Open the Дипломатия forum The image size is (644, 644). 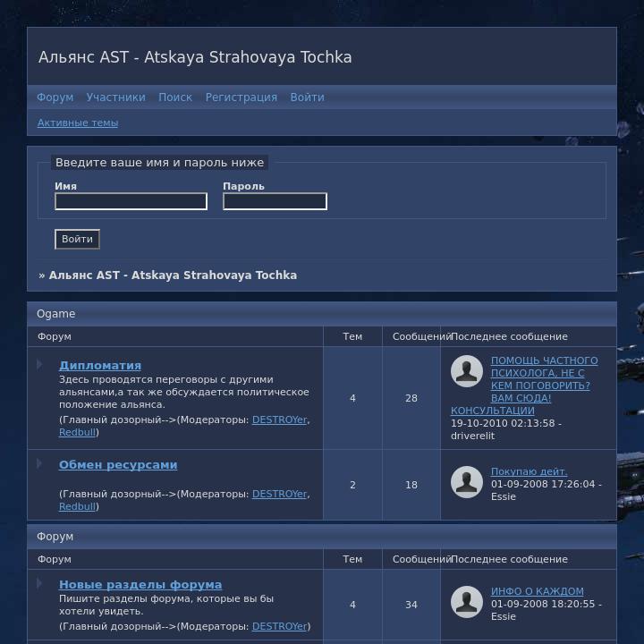point(100,365)
